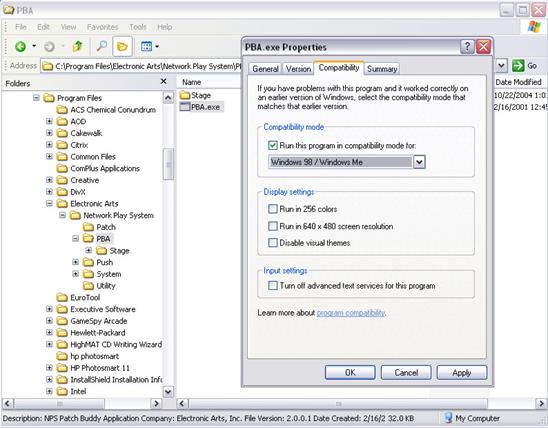Expand the AOD folder node

click(x=49, y=121)
